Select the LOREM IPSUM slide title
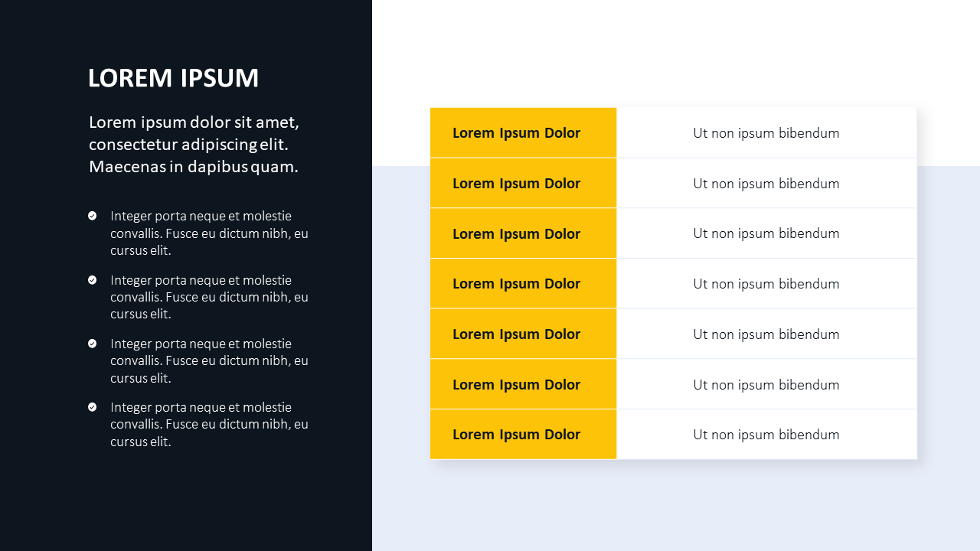Image resolution: width=980 pixels, height=551 pixels. tap(173, 78)
